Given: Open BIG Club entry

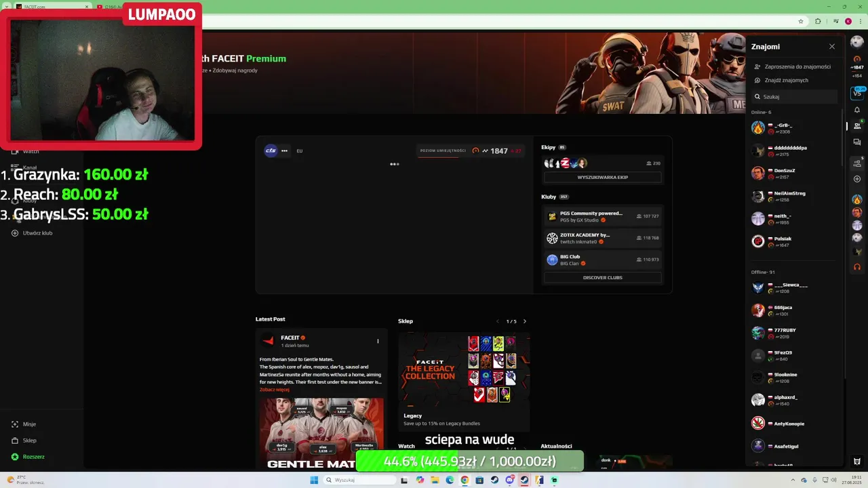Looking at the screenshot, I should [x=602, y=260].
